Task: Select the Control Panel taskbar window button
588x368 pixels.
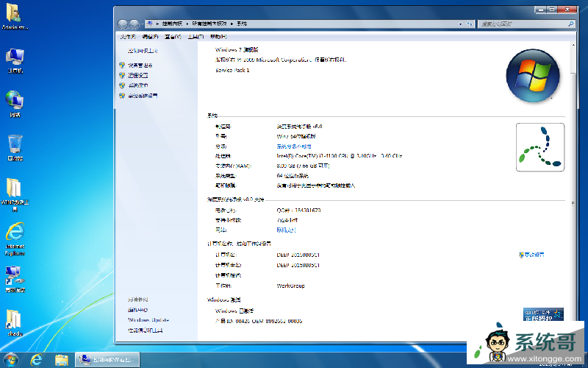Action: [107, 360]
